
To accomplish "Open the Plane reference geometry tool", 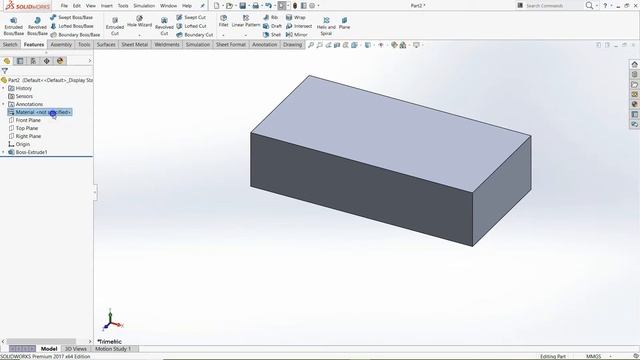I will [x=344, y=23].
